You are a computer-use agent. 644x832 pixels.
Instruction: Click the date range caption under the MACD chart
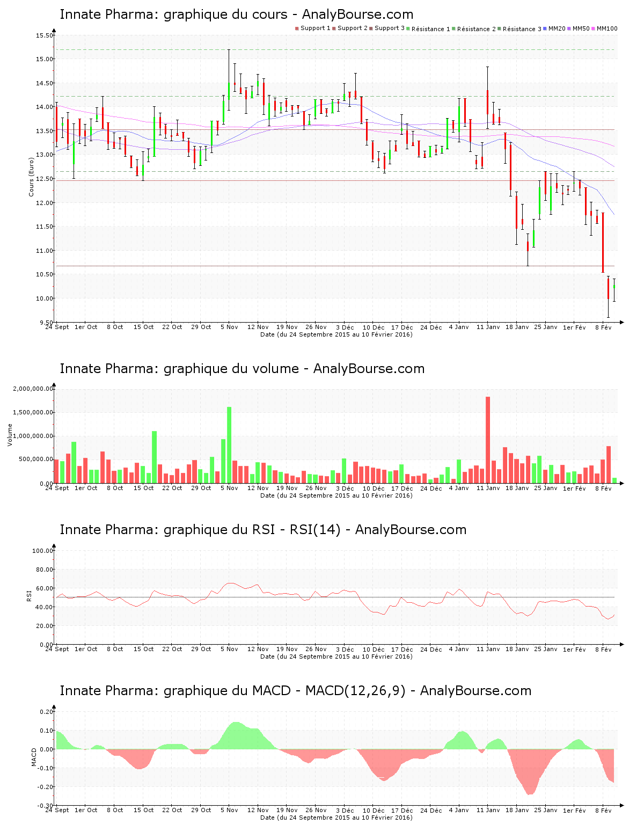[x=336, y=818]
